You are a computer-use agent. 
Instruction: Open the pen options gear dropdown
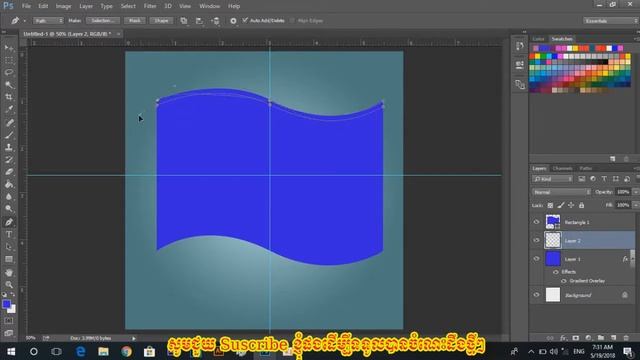click(x=233, y=20)
